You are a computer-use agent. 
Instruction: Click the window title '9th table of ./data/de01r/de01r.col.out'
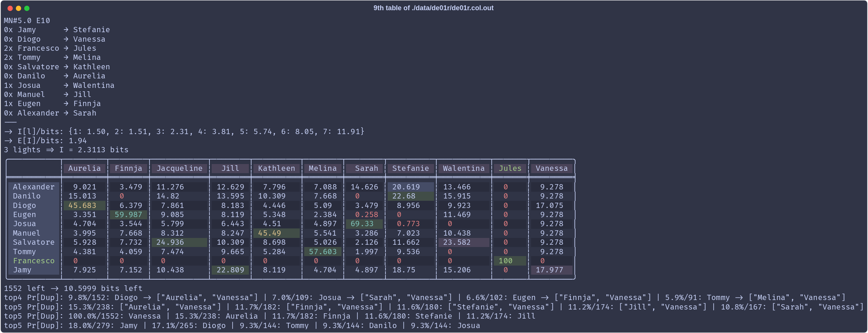point(433,8)
